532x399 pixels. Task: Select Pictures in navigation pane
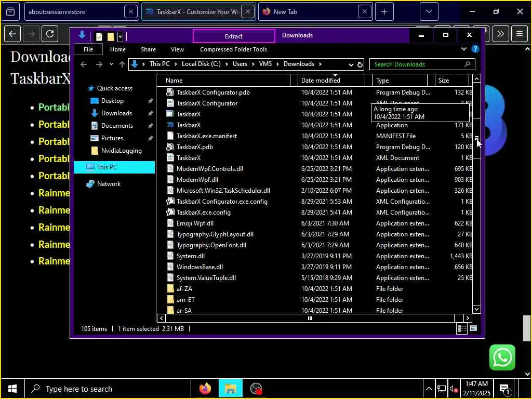coord(112,138)
